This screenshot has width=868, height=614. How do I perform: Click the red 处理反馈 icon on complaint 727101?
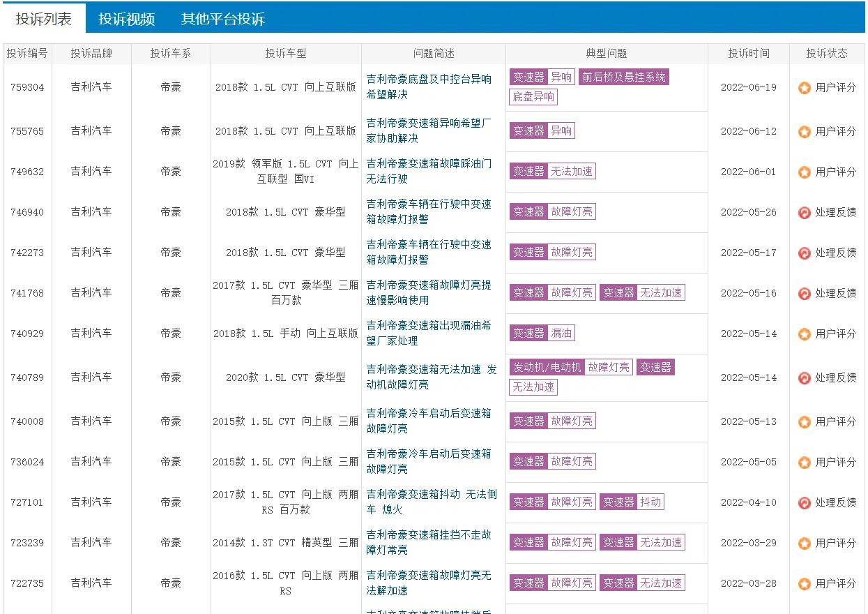point(803,502)
